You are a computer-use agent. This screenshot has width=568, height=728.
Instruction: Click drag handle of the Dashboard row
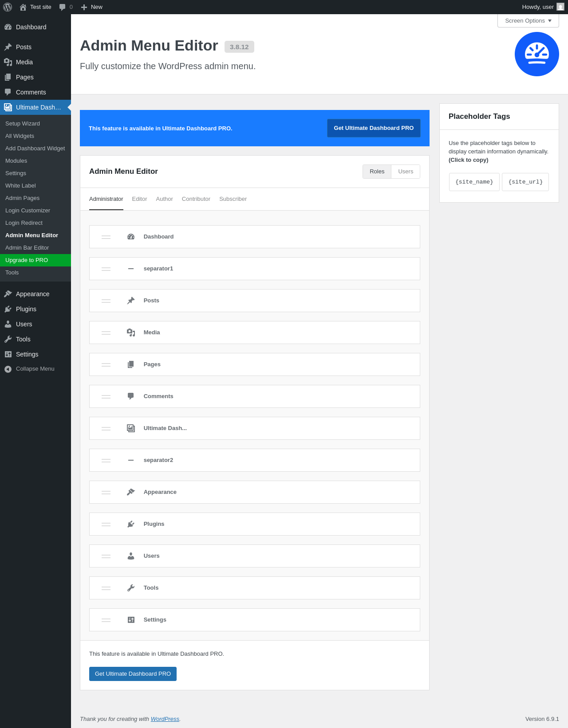coord(106,237)
